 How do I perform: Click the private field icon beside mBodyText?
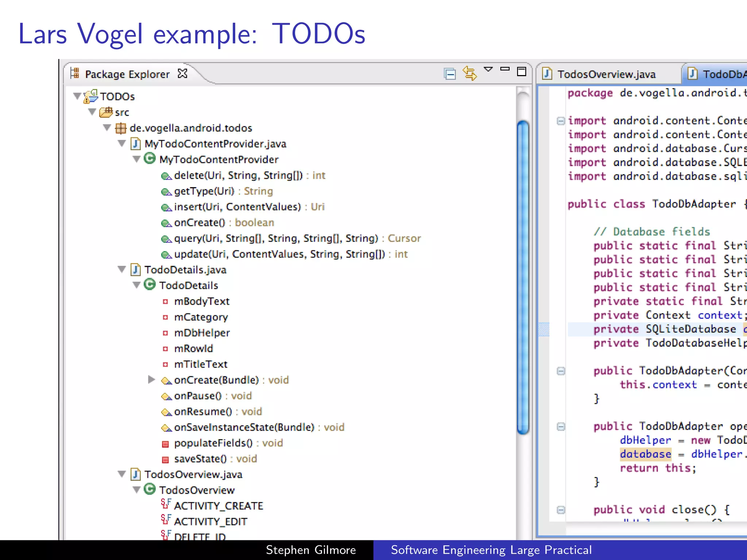(x=166, y=302)
